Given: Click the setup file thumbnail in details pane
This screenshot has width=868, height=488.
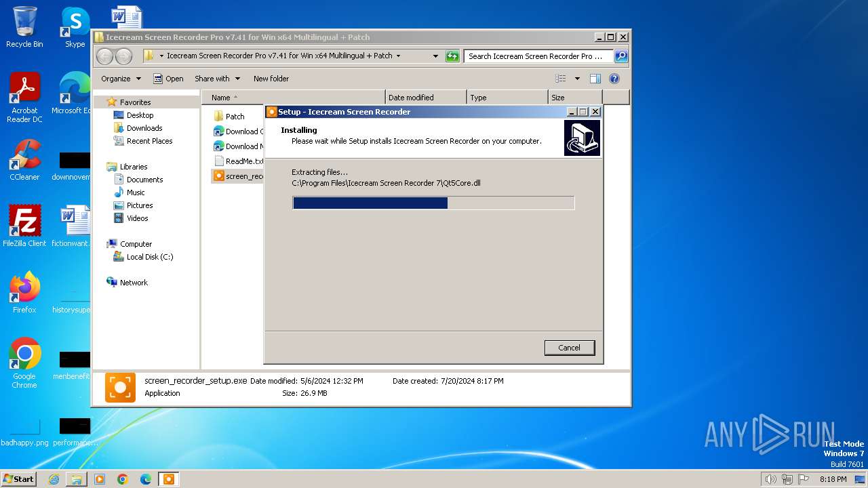Looking at the screenshot, I should (120, 387).
